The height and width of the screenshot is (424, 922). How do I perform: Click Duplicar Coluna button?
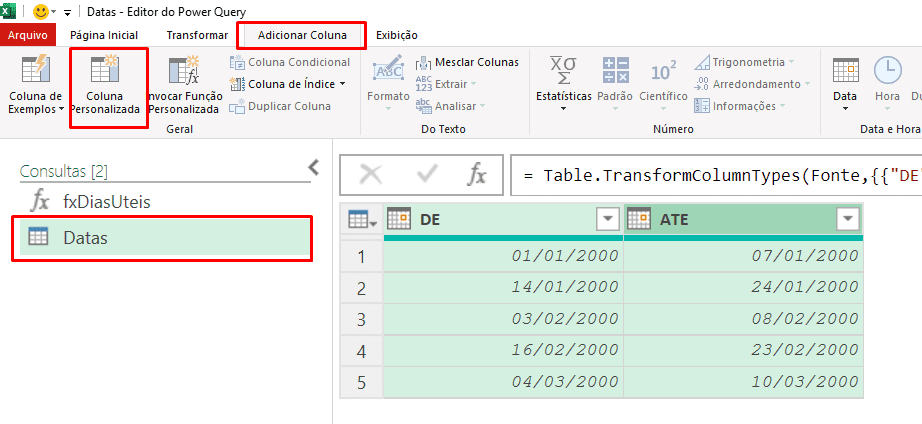tap(280, 106)
